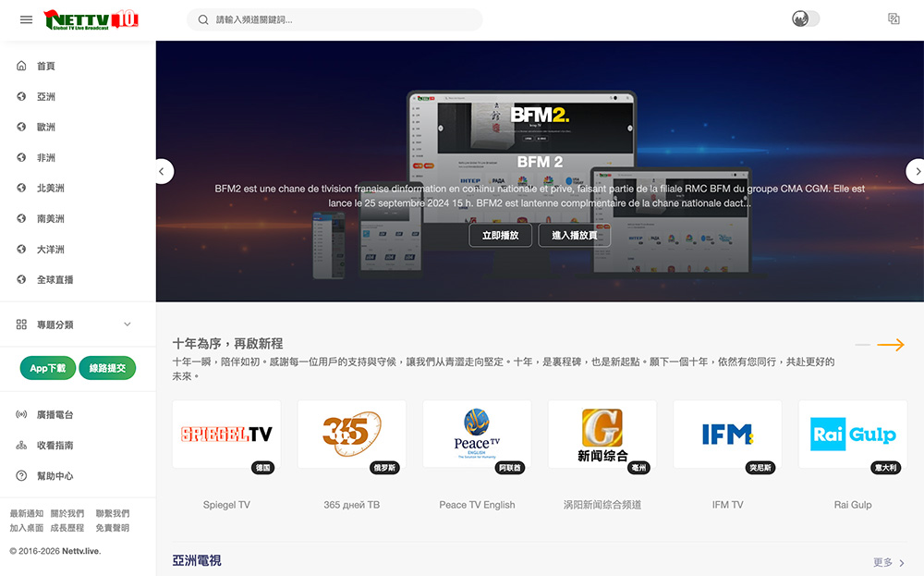Click the globe icon beside 北美洲
This screenshot has width=924, height=576.
click(x=21, y=188)
